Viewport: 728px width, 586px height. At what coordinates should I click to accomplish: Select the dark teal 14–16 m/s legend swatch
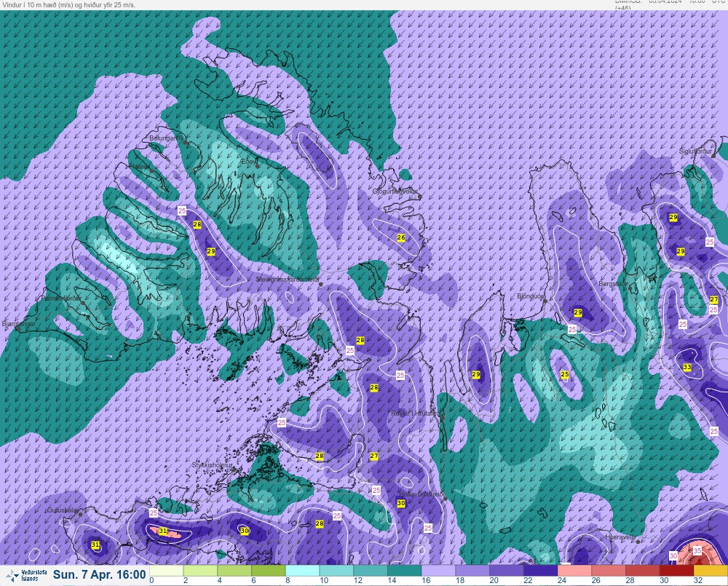(x=404, y=570)
